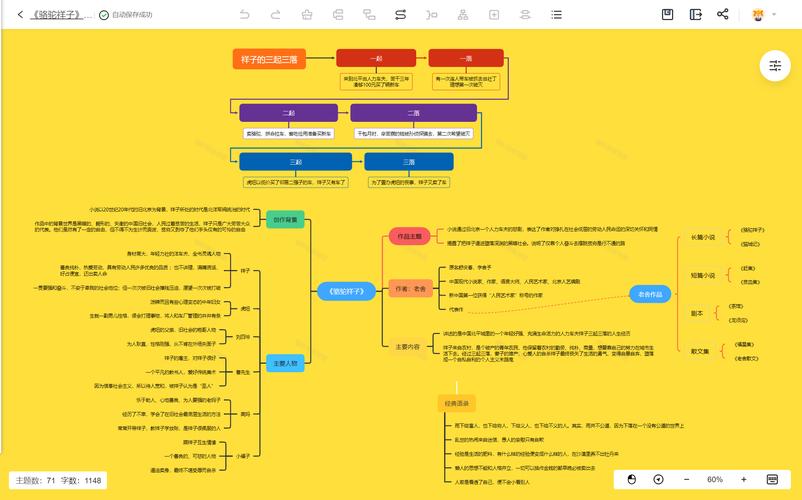Click the 60% zoom level value
The image size is (802, 500).
click(x=715, y=480)
